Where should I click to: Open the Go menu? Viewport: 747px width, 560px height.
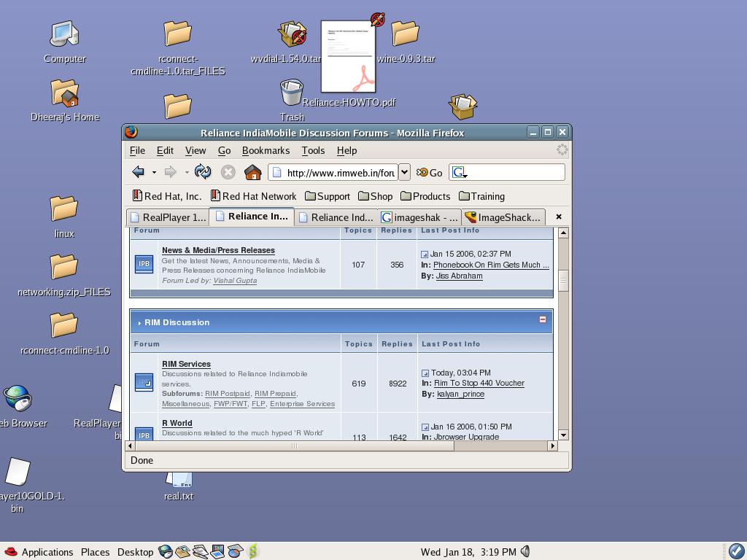[x=225, y=150]
